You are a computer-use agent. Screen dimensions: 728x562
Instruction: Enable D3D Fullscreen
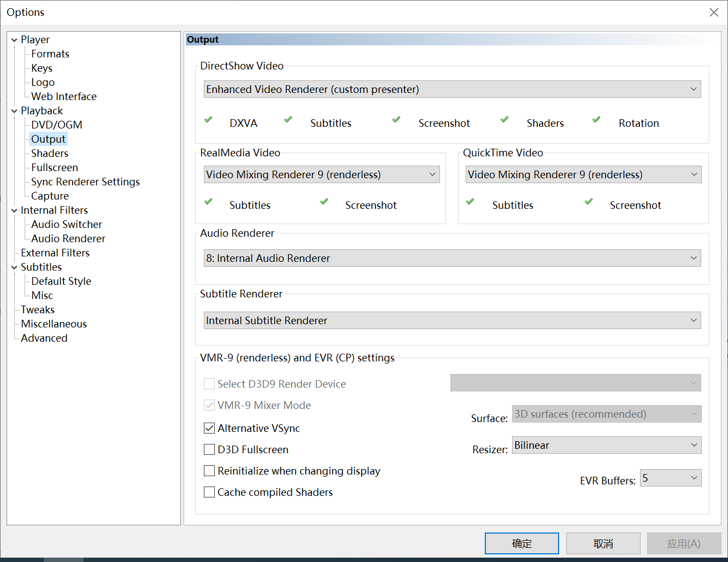click(209, 449)
